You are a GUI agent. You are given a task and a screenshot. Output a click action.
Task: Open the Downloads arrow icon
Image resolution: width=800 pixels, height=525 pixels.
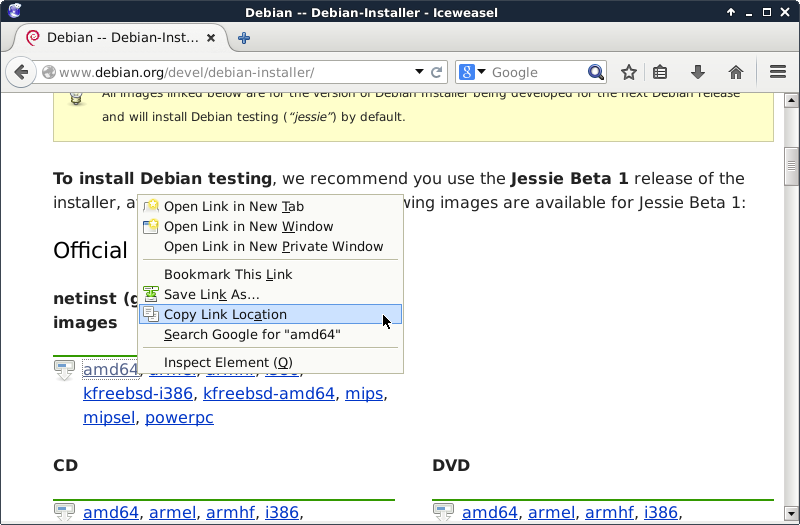[x=698, y=72]
